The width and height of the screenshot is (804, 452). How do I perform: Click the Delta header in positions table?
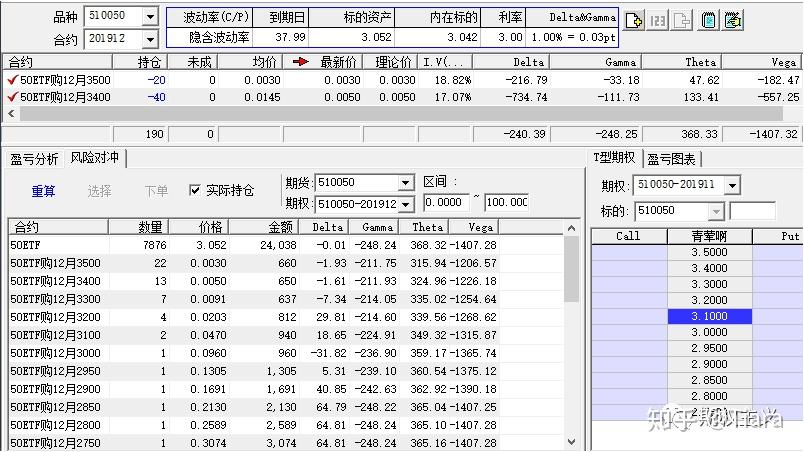pyautogui.click(x=512, y=62)
